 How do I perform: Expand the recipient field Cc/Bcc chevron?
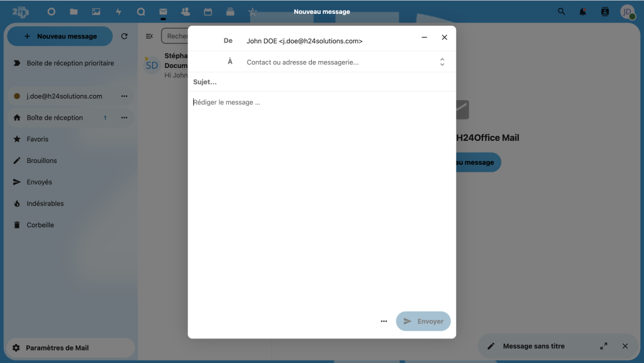pyautogui.click(x=442, y=62)
